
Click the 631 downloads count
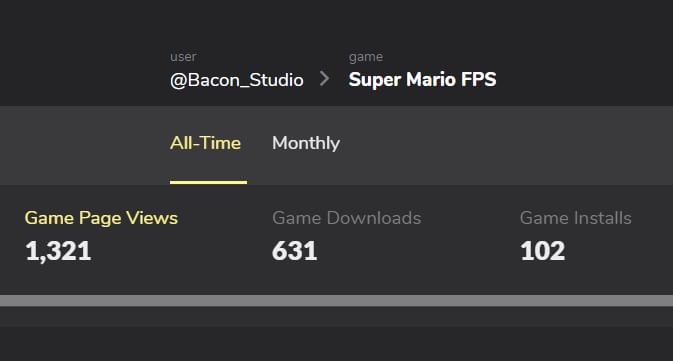tap(294, 251)
